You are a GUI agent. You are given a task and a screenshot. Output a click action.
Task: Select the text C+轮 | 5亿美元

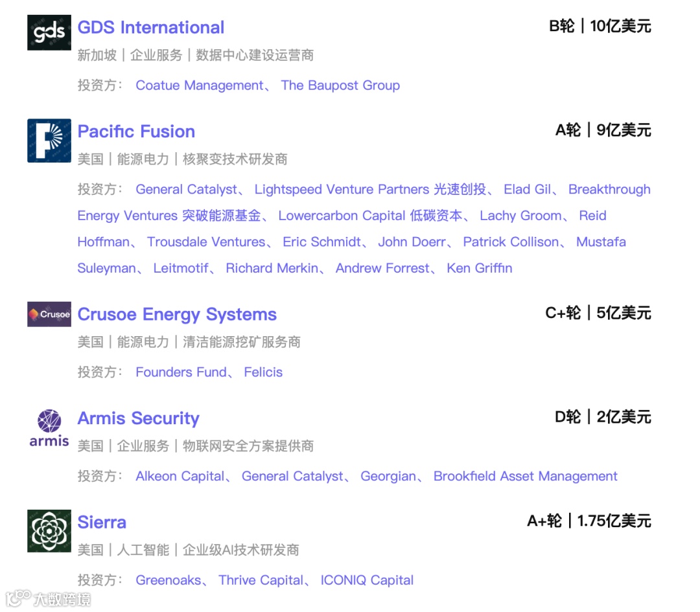[x=598, y=313]
